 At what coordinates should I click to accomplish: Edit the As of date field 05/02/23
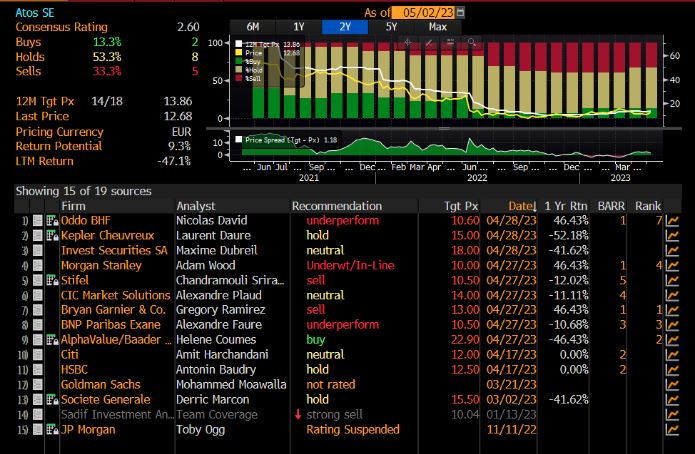[x=425, y=12]
